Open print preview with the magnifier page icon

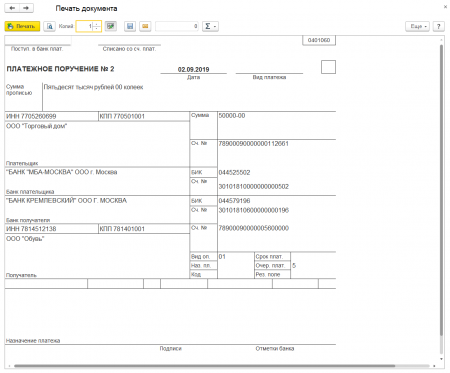coord(50,26)
